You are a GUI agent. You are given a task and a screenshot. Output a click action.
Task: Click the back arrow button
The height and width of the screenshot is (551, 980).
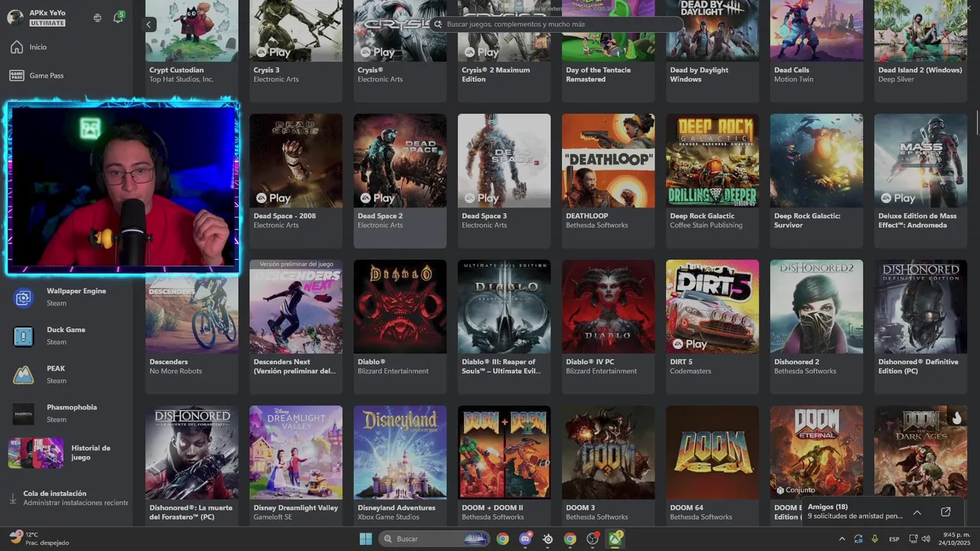(x=149, y=24)
